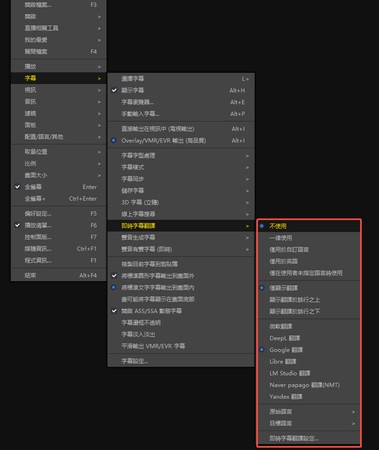This screenshot has width=379, height=450.
Task: Select show translation below line (之下) option
Action: pos(309,311)
